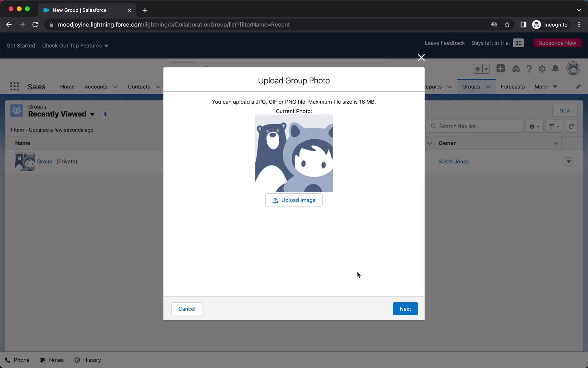Click the Upload Image button
Screen dimensions: 588x368
[x=294, y=200]
